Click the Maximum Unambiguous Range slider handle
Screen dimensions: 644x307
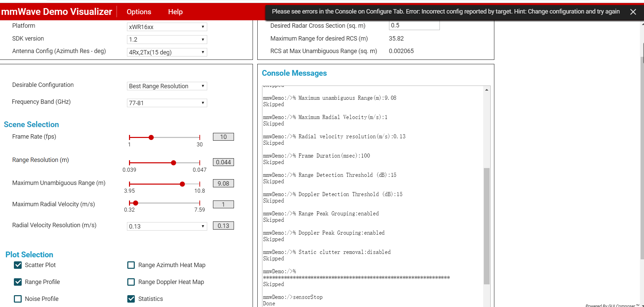coord(183,184)
